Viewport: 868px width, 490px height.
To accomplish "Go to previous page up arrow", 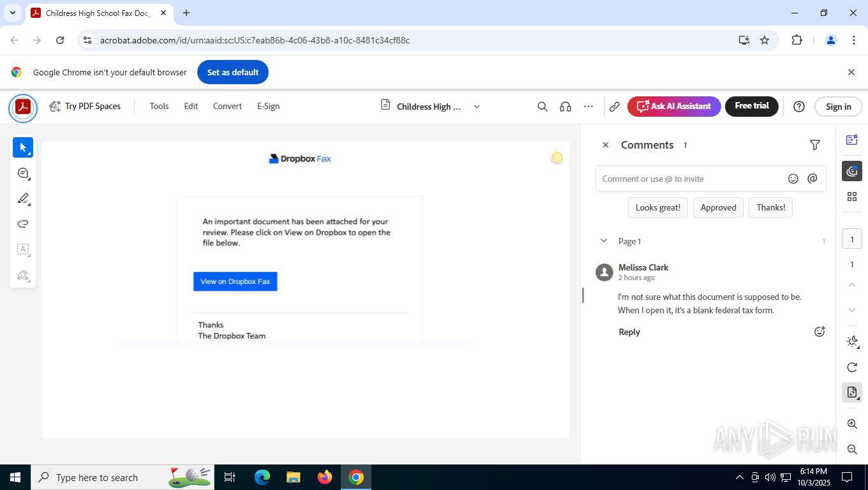I will 852,285.
